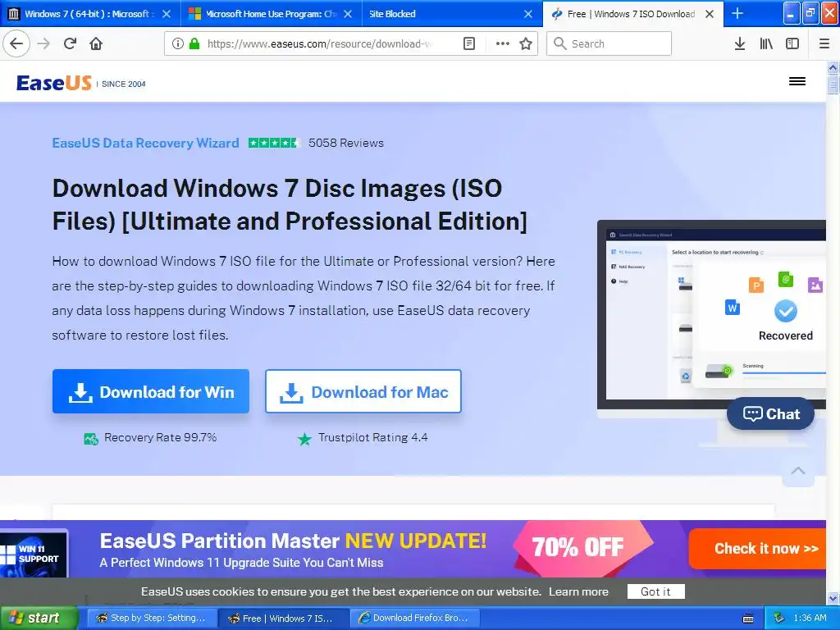Click the page scrollbar down arrow
This screenshot has width=840, height=630.
point(833,598)
